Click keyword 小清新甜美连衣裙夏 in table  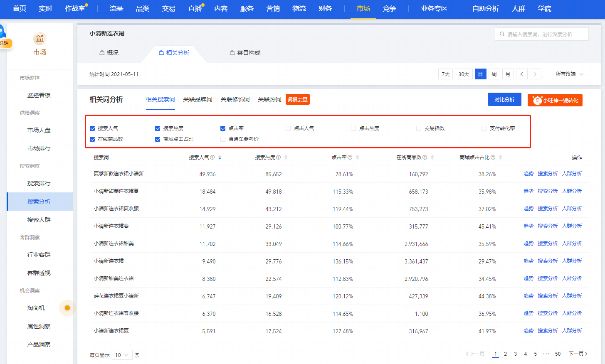(116, 191)
